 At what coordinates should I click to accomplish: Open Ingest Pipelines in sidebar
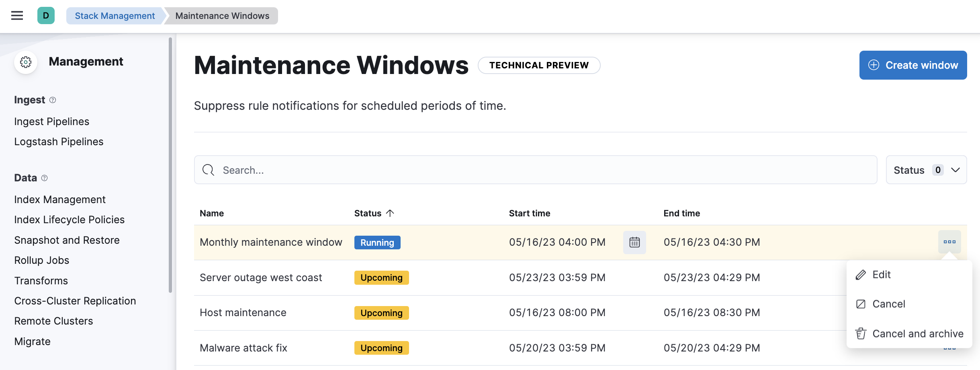pyautogui.click(x=52, y=121)
